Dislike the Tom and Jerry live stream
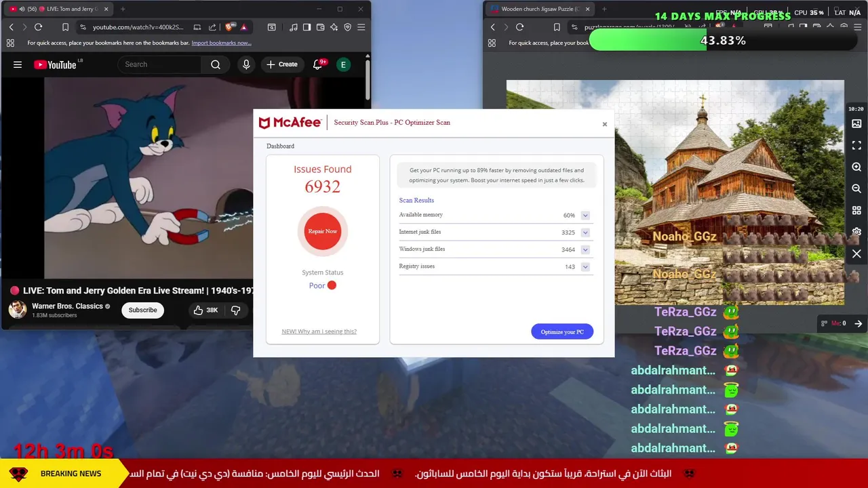Screen dimensions: 868x488 236,310
